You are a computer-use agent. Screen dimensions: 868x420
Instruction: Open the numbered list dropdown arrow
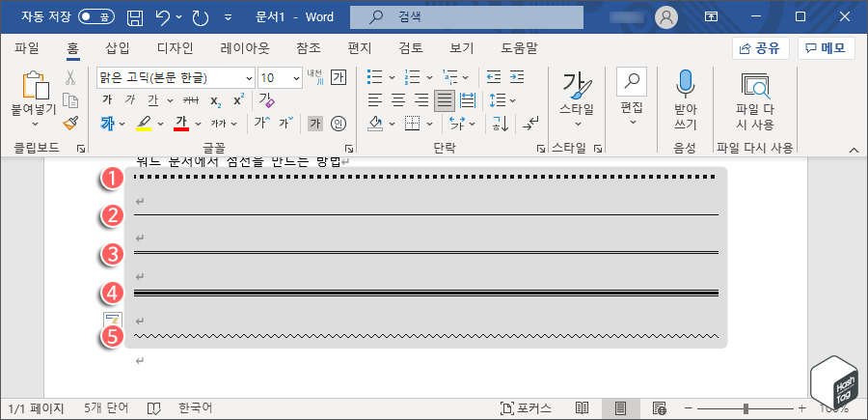pos(429,77)
